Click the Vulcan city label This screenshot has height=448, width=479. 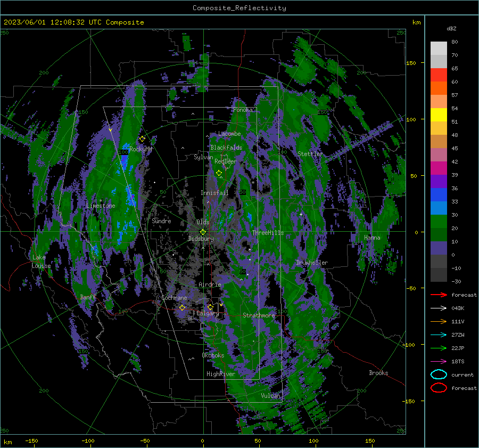(x=270, y=396)
